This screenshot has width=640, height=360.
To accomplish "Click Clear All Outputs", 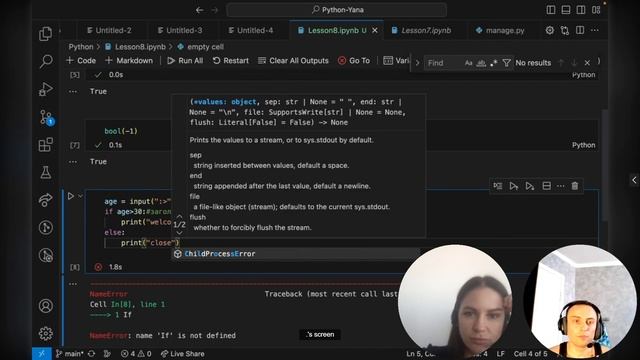I will tap(293, 60).
